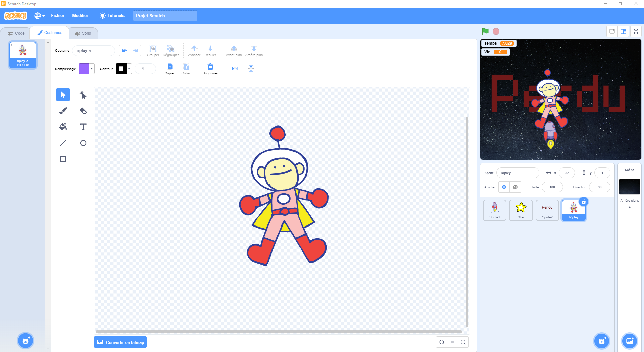Click Convertir en bitmap button

click(120, 342)
